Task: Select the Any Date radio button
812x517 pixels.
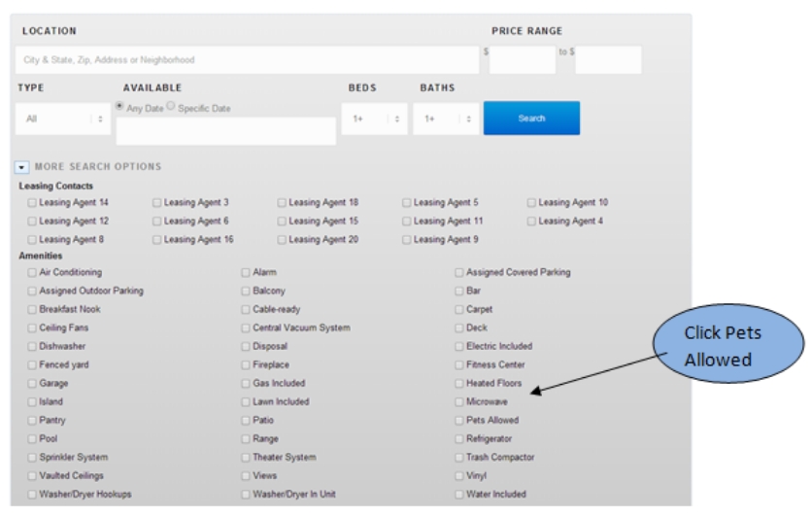Action: click(120, 107)
